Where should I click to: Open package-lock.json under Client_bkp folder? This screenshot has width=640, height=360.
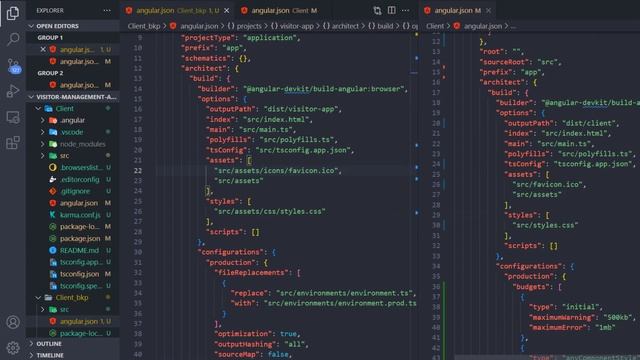73,333
